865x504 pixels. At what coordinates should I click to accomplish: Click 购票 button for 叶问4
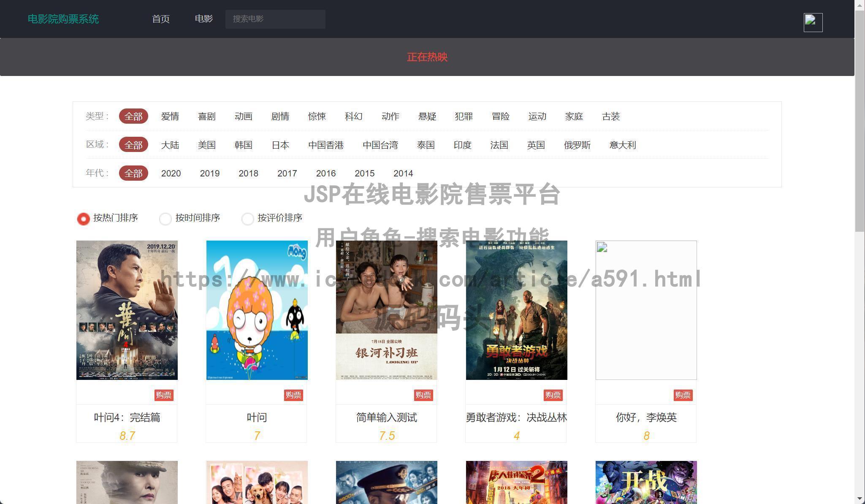click(164, 396)
